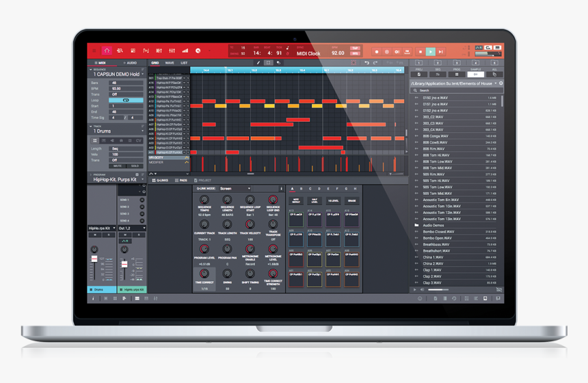Open the Main mode home icon
588x383 pixels.
(x=107, y=51)
